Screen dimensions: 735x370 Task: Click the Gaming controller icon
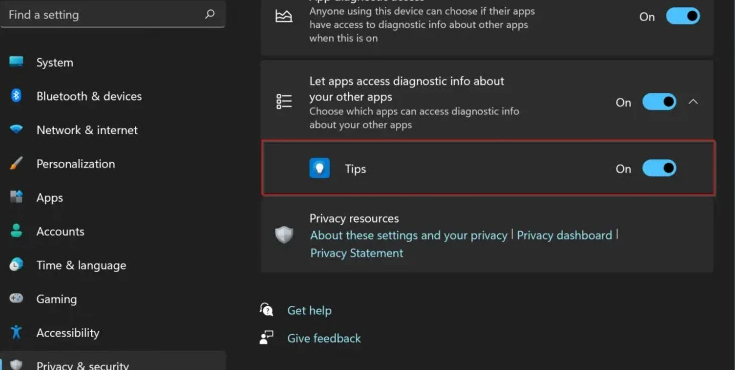pyautogui.click(x=16, y=298)
